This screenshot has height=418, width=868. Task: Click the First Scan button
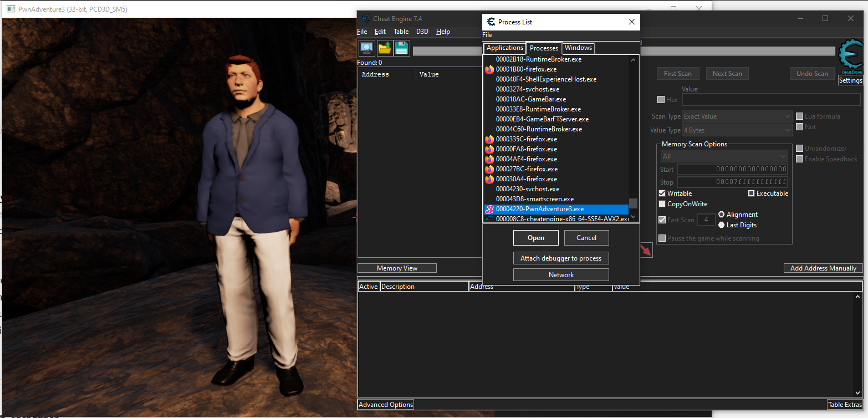click(677, 74)
